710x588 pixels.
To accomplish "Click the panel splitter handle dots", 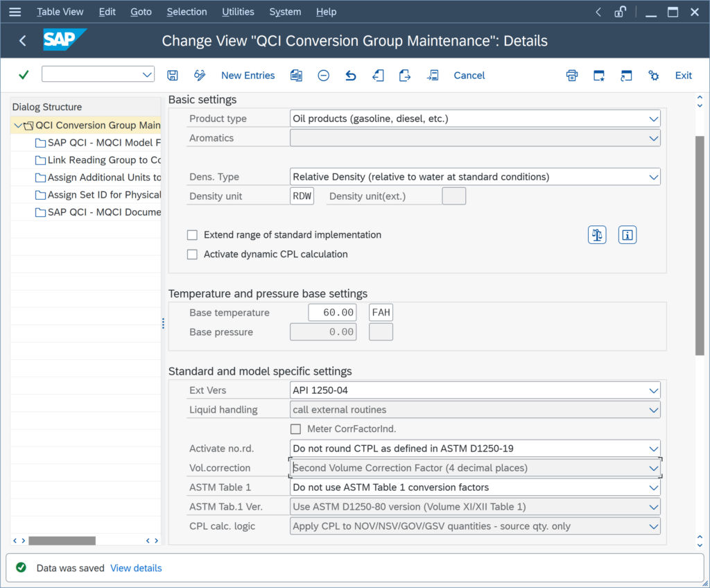I will [163, 323].
